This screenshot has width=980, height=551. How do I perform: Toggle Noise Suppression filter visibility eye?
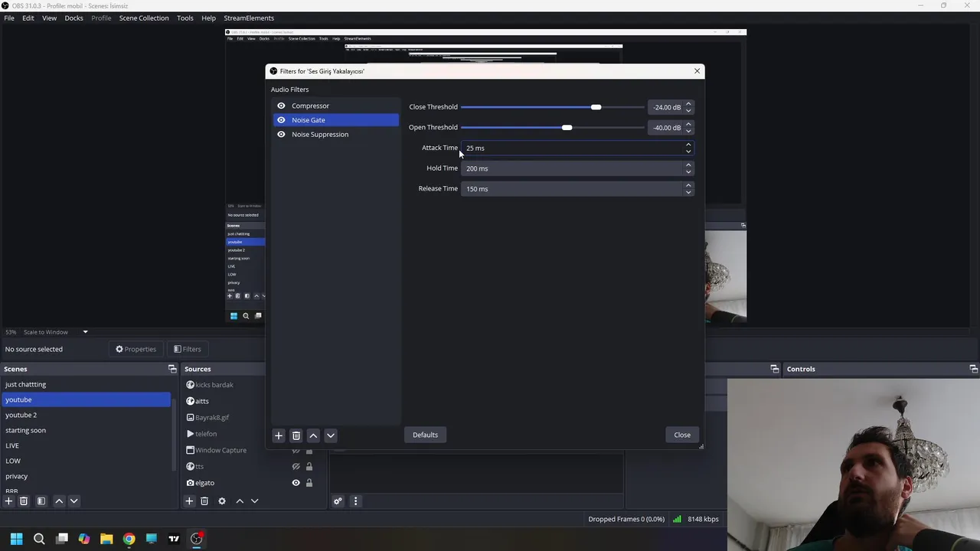(281, 135)
